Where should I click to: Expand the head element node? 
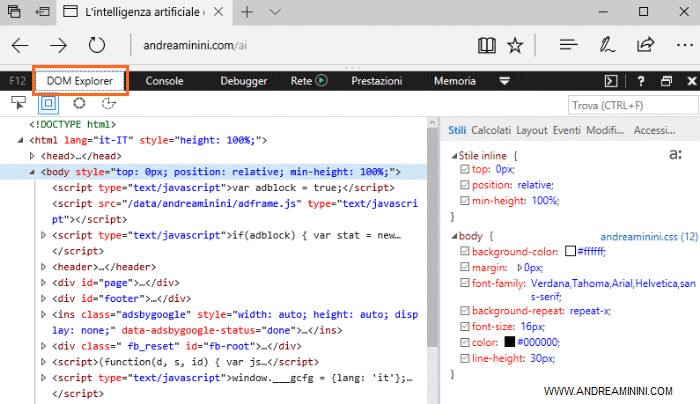tap(33, 156)
